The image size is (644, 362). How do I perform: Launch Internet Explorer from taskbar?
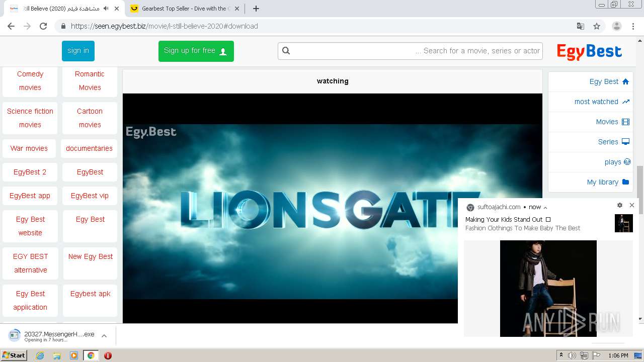coord(40,355)
